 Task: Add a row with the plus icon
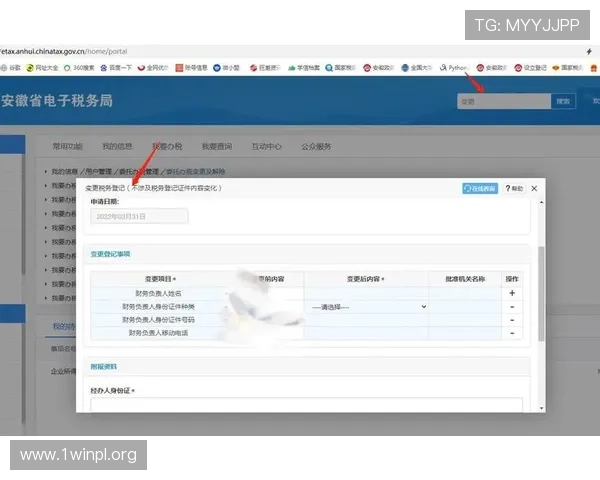pyautogui.click(x=512, y=293)
